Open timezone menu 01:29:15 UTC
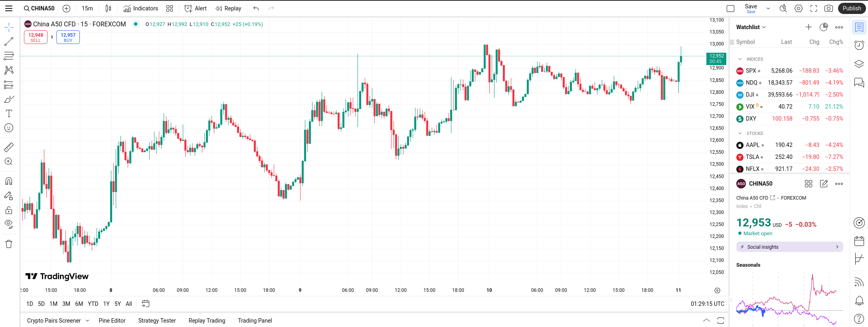868x327 pixels. click(708, 304)
